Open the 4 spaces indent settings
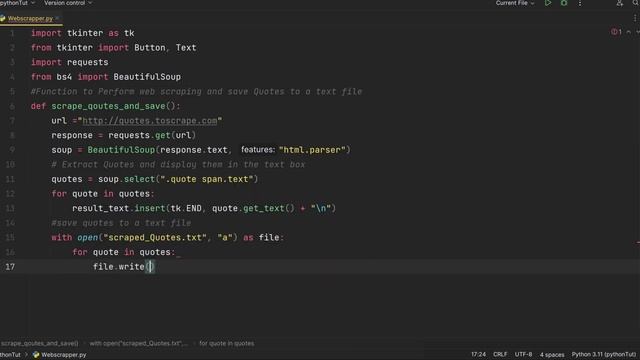The height and width of the screenshot is (360, 640). 552,354
